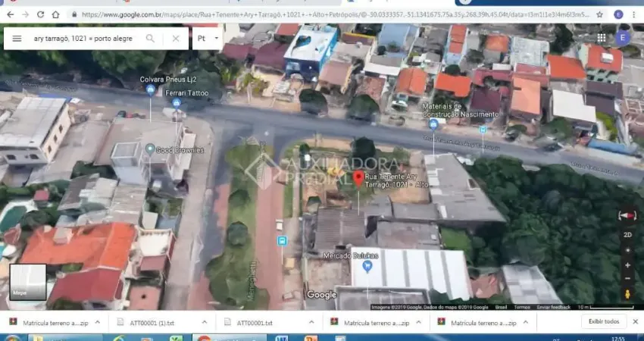This screenshot has width=644, height=341.
Task: Select the Good Brownies place marker
Action: coord(150,149)
